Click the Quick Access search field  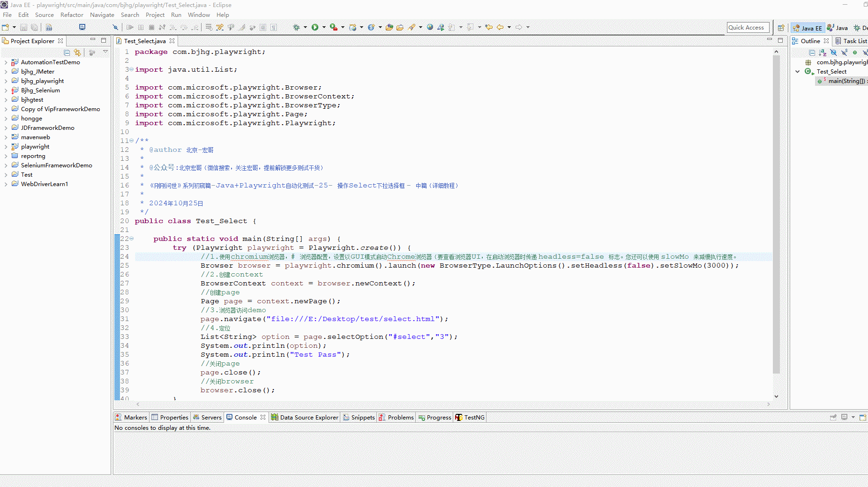pyautogui.click(x=748, y=28)
